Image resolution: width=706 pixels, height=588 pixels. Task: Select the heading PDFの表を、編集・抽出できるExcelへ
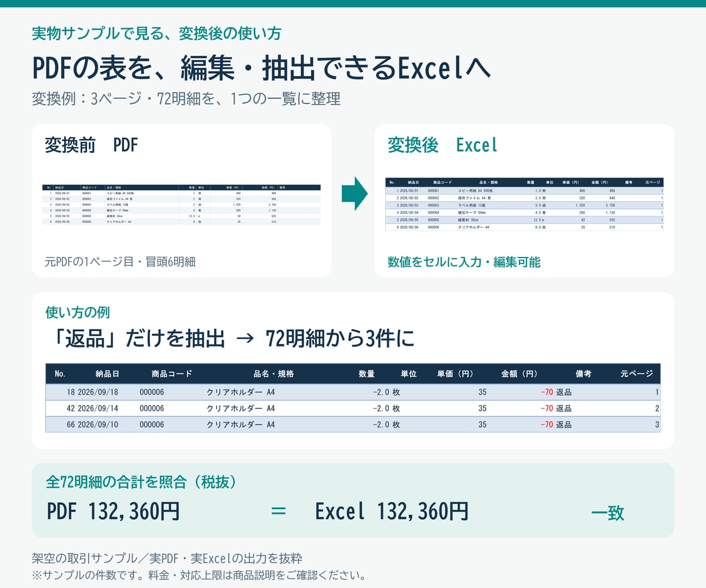point(261,68)
